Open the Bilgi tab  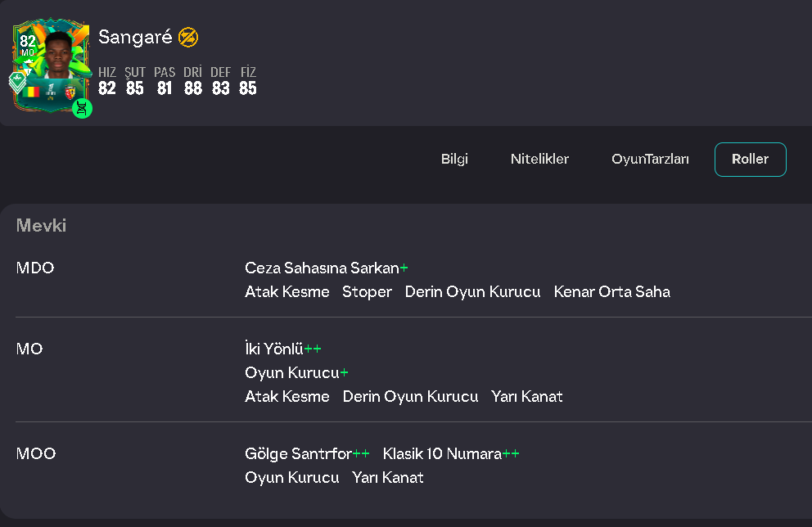[454, 159]
